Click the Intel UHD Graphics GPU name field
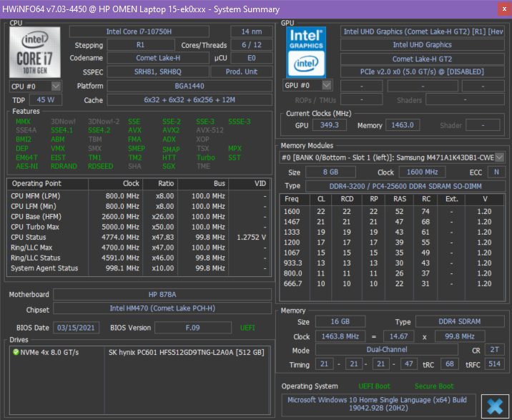512x420 pixels. (422, 45)
